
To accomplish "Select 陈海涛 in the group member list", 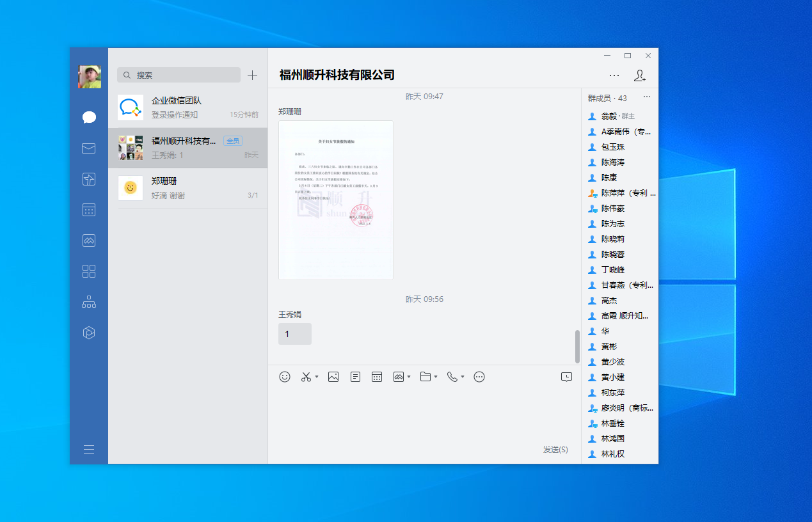I will 612,162.
